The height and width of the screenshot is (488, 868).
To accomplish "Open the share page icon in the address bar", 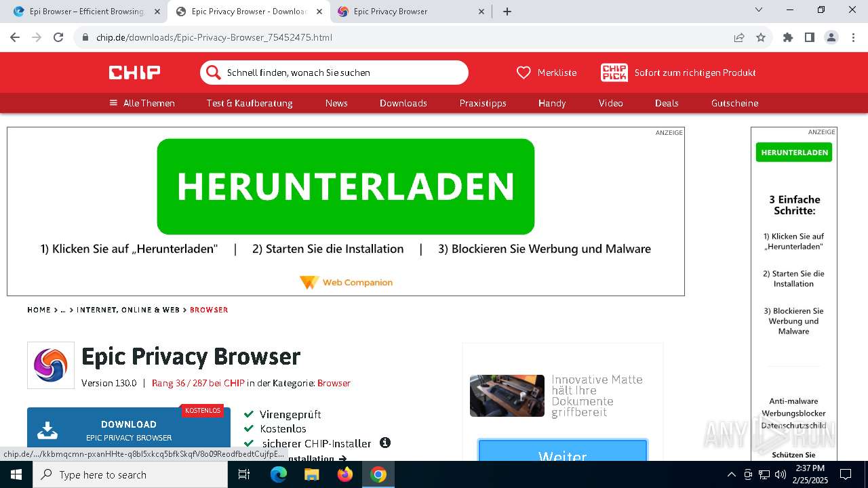I will pos(739,37).
